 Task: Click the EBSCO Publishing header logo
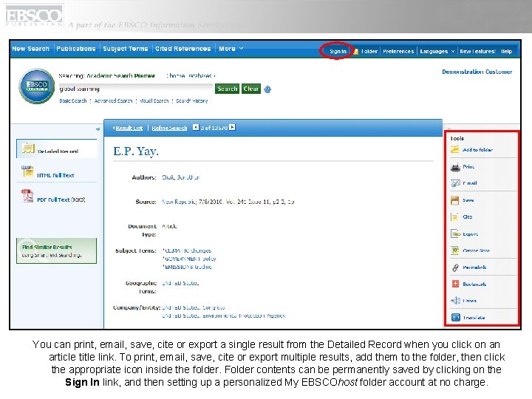[33, 16]
